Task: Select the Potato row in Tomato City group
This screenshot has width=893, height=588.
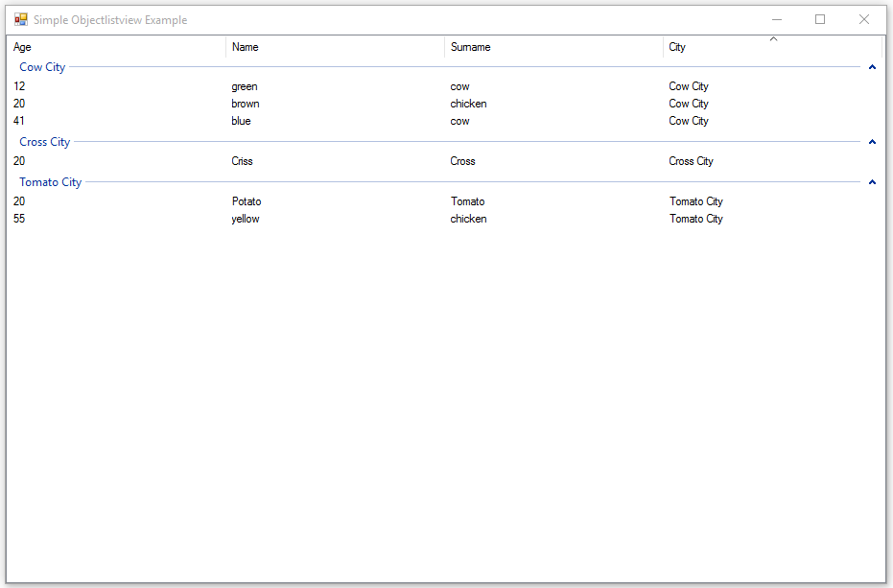Action: pyautogui.click(x=247, y=201)
